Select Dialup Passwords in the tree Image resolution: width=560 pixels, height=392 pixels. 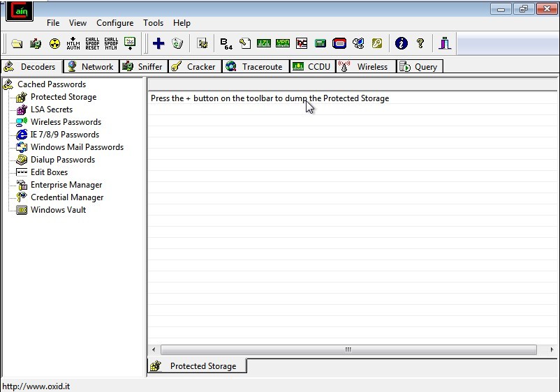click(63, 160)
